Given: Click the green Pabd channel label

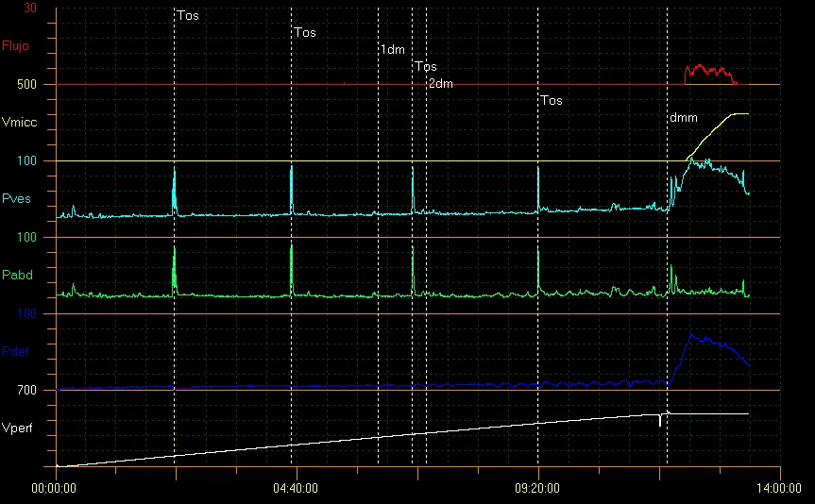Looking at the screenshot, I should pos(17,275).
